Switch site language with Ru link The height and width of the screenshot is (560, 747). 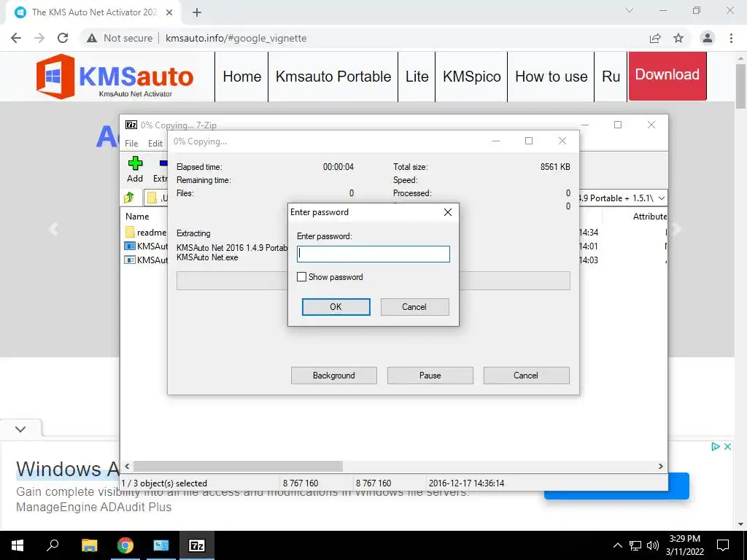611,77
